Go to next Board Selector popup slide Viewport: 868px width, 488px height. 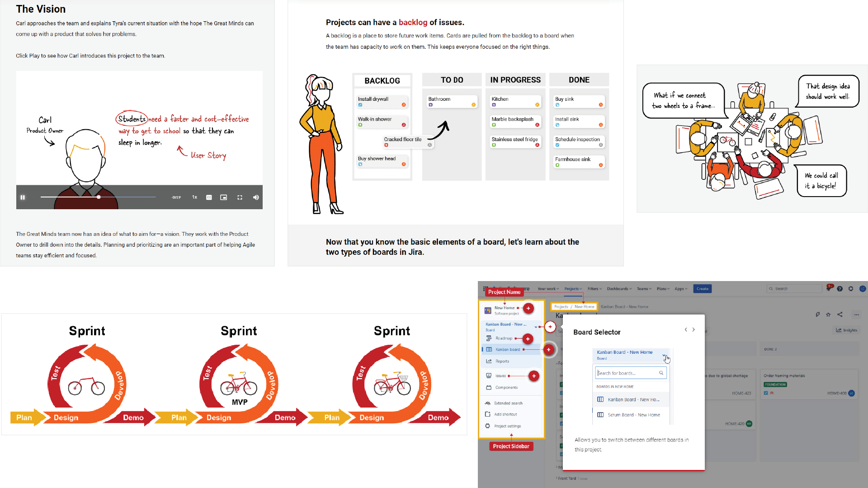tap(693, 330)
